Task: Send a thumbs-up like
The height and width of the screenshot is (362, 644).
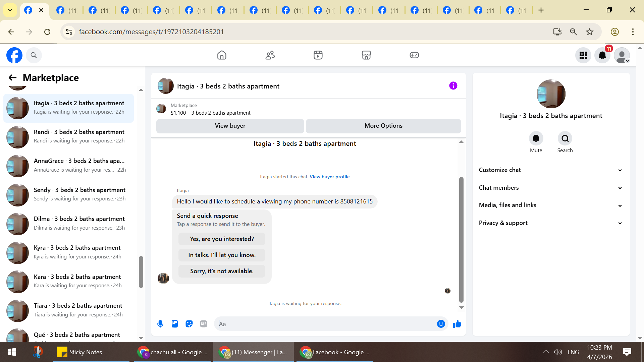Action: point(457,324)
